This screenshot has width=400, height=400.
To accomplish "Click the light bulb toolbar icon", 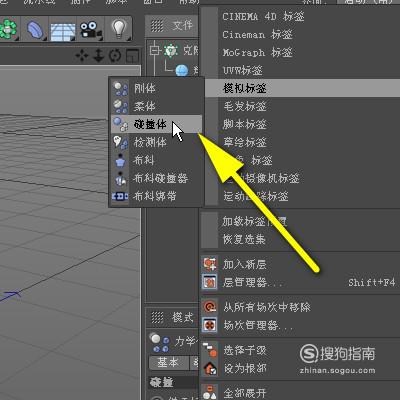I will 119,29.
